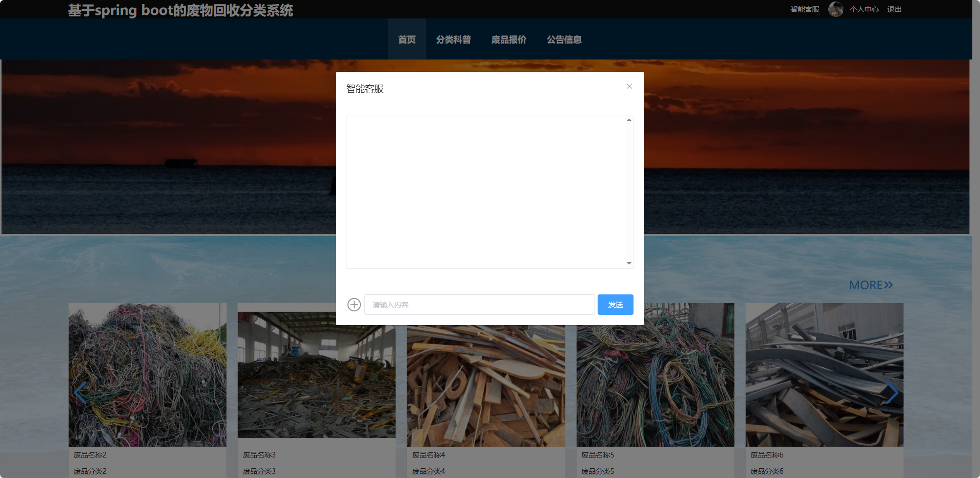
Task: Click the 废品分类3 label
Action: (259, 471)
